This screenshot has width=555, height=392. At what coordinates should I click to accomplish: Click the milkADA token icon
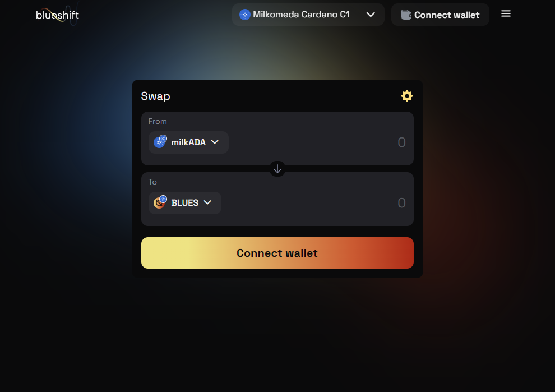point(160,142)
